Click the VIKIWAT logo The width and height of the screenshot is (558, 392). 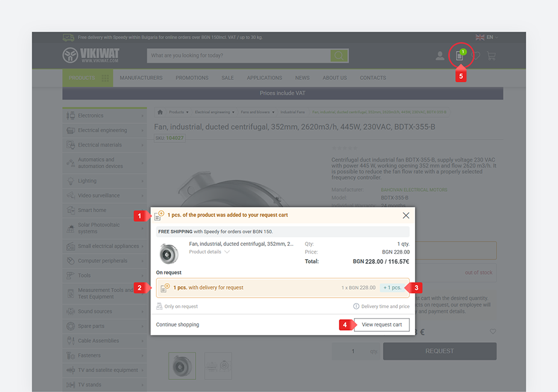point(91,55)
